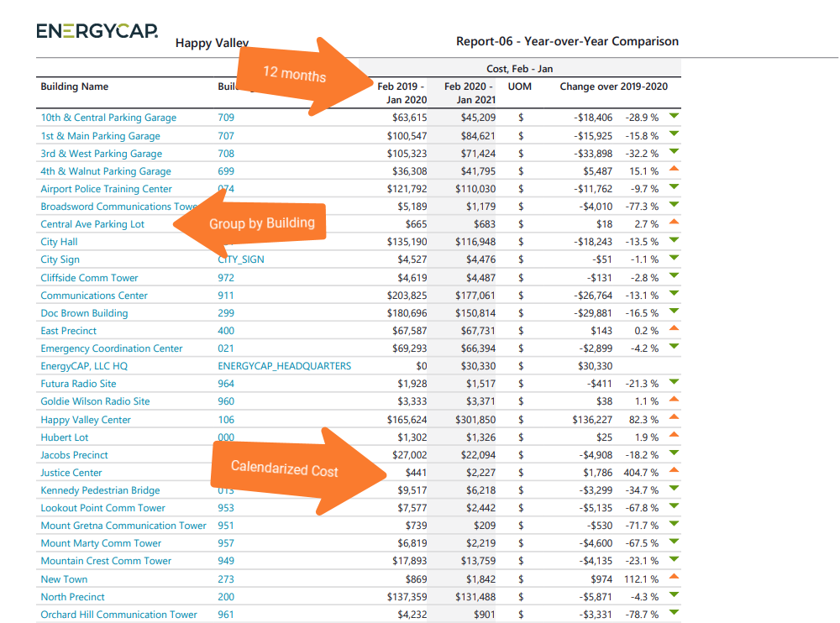Click the orange up arrow for 112.1 %
Screen dimensions: 840x623
(675, 577)
